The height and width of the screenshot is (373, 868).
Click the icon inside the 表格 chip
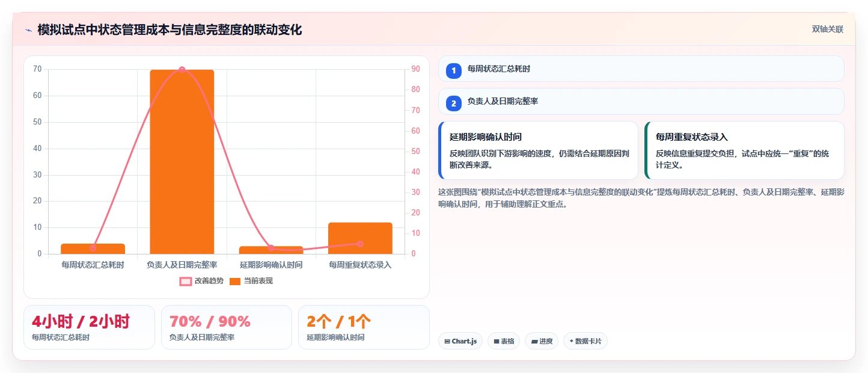(497, 342)
